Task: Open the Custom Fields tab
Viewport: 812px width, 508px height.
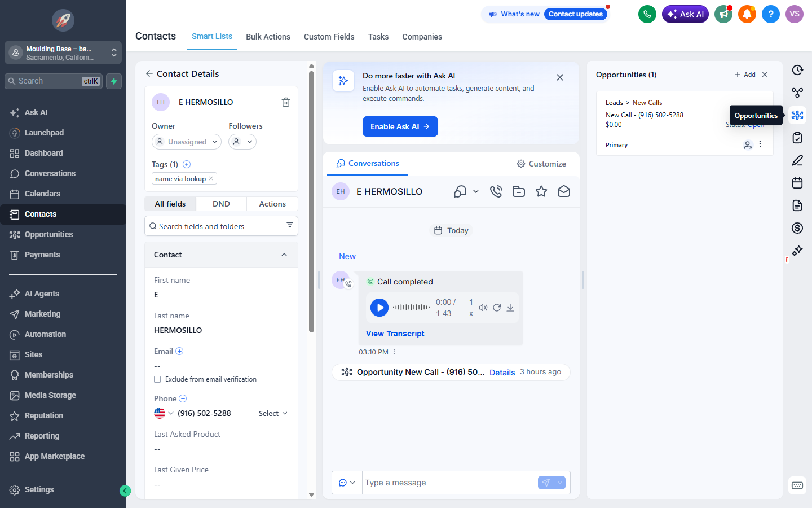Action: coord(329,37)
